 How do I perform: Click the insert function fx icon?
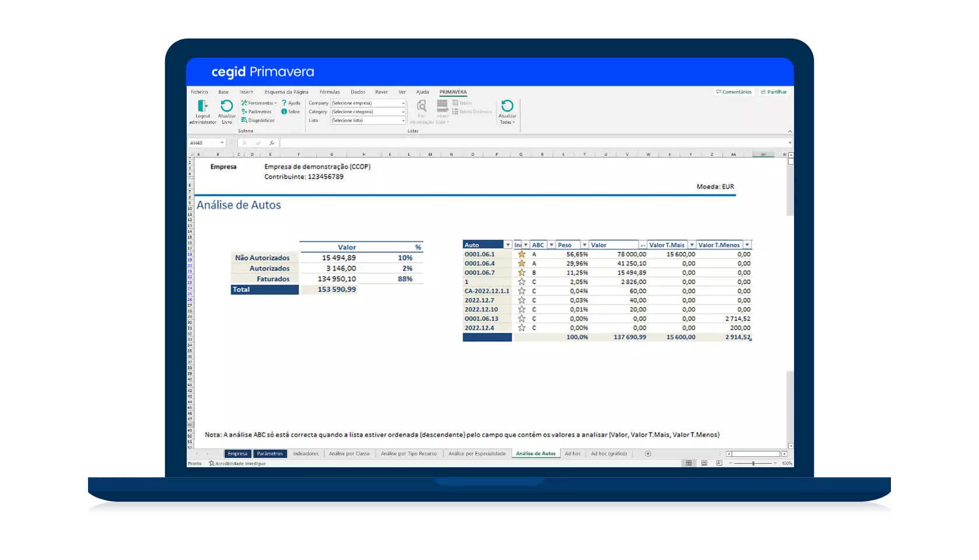(x=271, y=143)
